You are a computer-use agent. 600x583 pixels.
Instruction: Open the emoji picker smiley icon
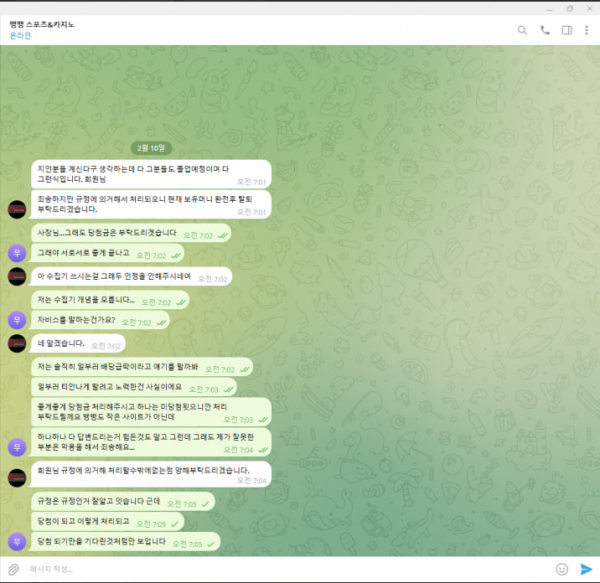tap(561, 569)
